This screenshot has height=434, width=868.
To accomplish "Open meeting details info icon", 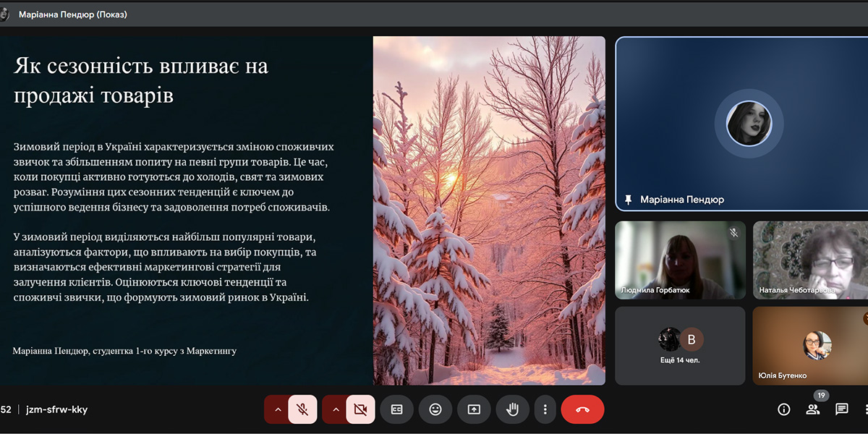I will [x=783, y=409].
